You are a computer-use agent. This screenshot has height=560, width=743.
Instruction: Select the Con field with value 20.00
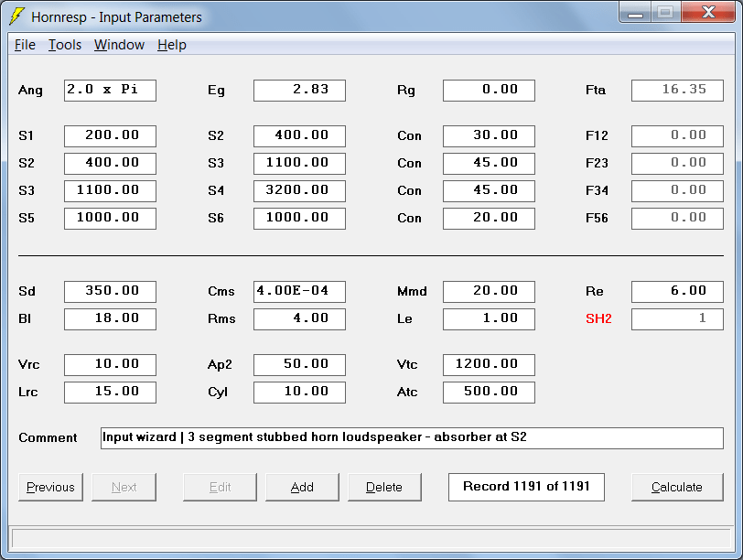coord(489,219)
